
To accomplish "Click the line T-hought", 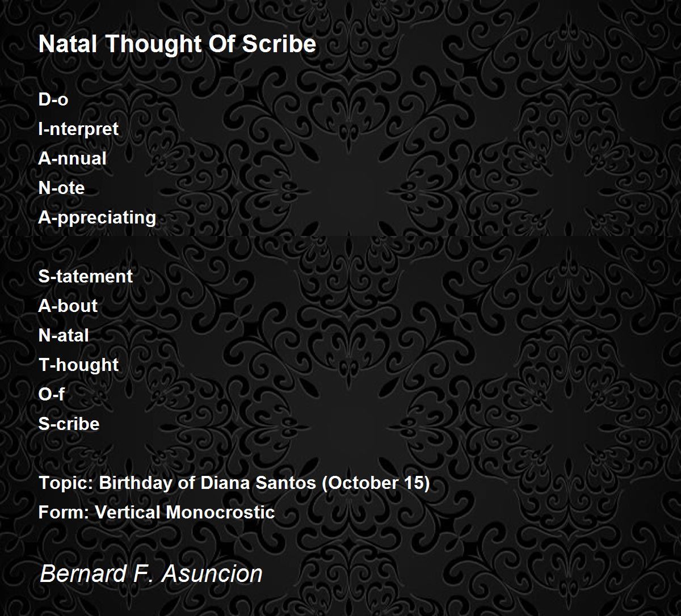I will tap(78, 365).
